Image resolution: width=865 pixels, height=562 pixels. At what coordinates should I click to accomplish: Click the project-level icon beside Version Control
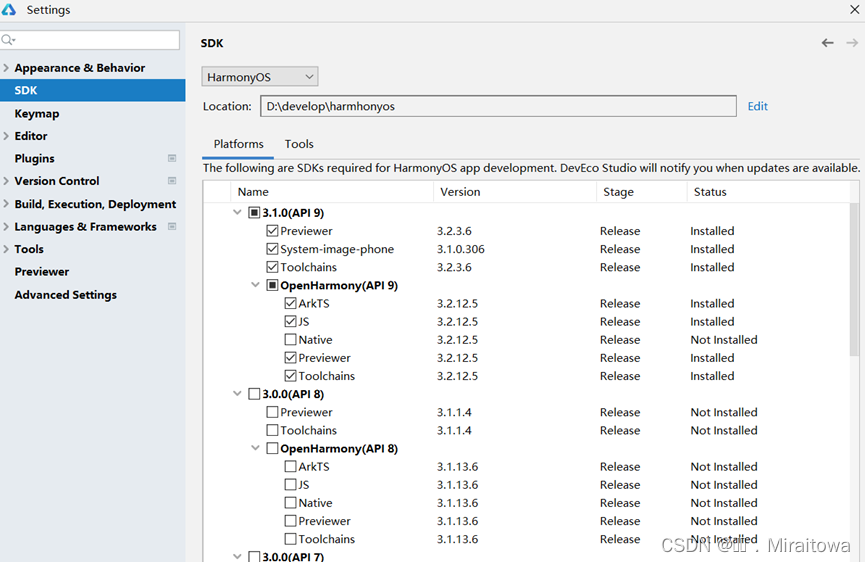[x=172, y=181]
